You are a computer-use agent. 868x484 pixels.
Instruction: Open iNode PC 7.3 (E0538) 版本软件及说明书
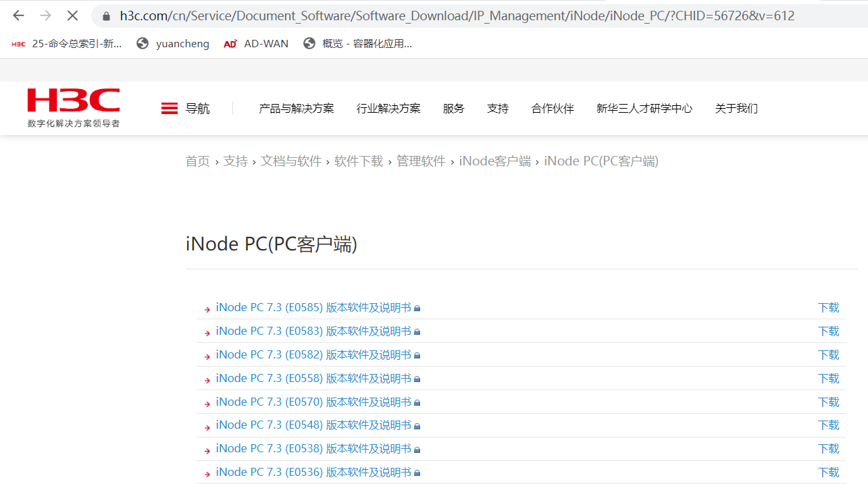(x=313, y=449)
